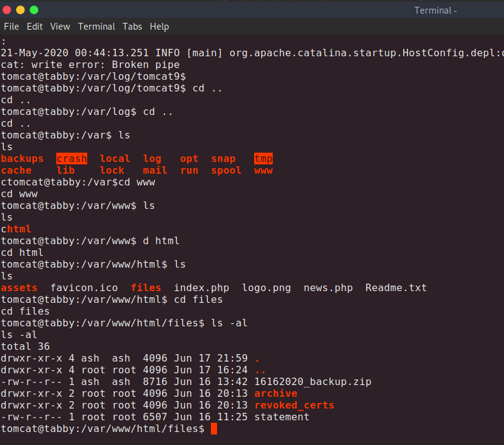This screenshot has width=504, height=445.
Task: Close the terminal with the red button
Action: coord(7,10)
